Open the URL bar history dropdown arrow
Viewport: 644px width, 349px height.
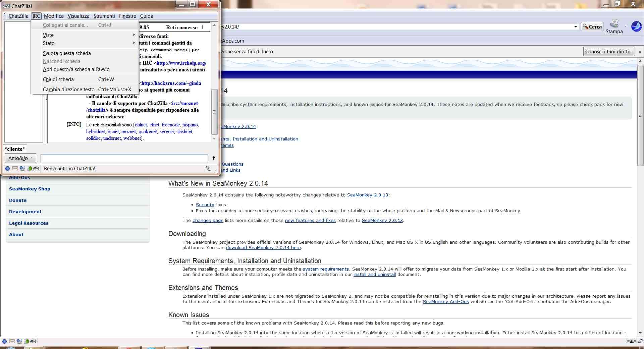pos(576,26)
